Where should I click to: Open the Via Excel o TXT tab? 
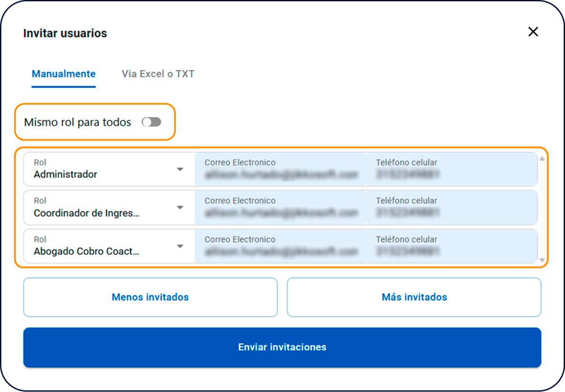[x=158, y=74]
